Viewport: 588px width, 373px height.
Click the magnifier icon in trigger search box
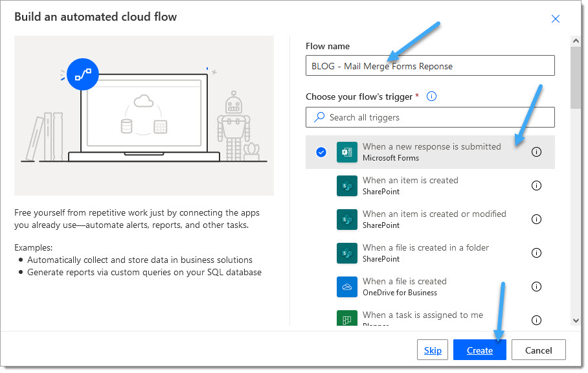[x=319, y=117]
